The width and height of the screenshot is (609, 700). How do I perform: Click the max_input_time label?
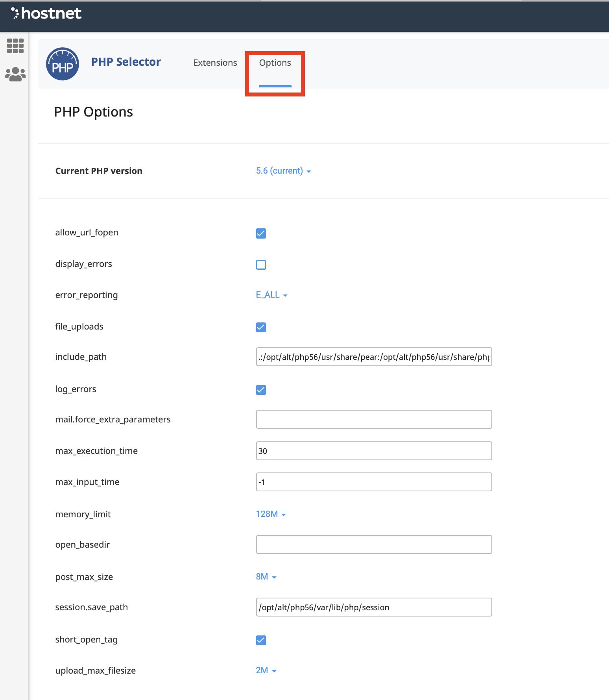[87, 482]
